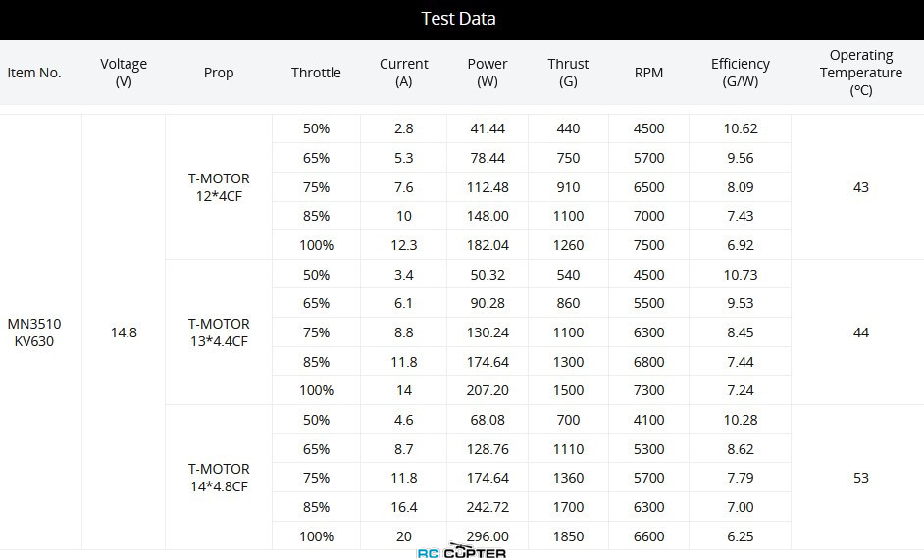
Task: Click the Efficiency (G/W) column header
Action: pyautogui.click(x=741, y=73)
